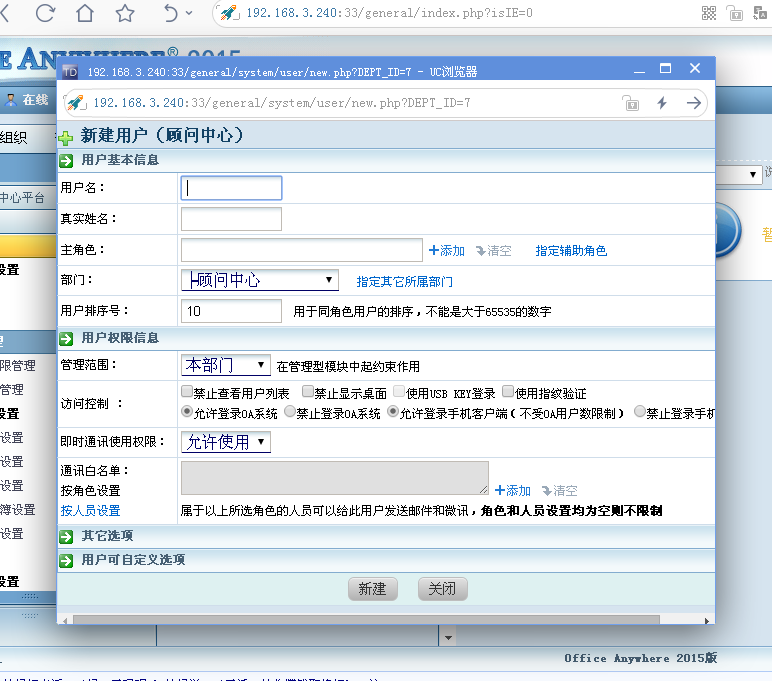This screenshot has width=772, height=681.
Task: Click the 指定辅助角色 link
Action: click(x=571, y=251)
